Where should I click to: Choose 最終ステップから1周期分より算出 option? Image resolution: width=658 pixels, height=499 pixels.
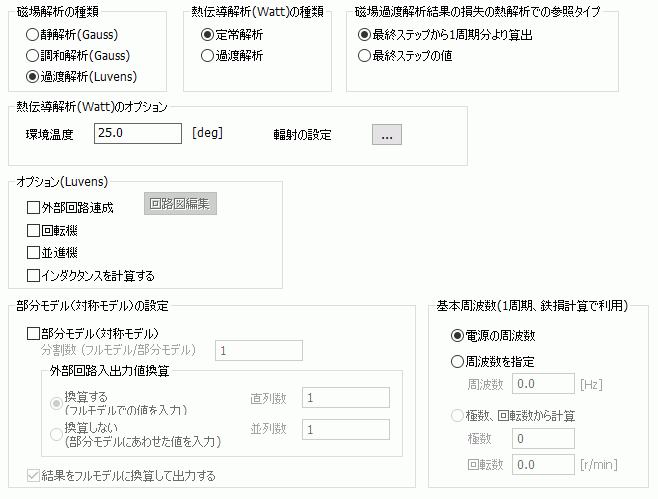[x=365, y=34]
